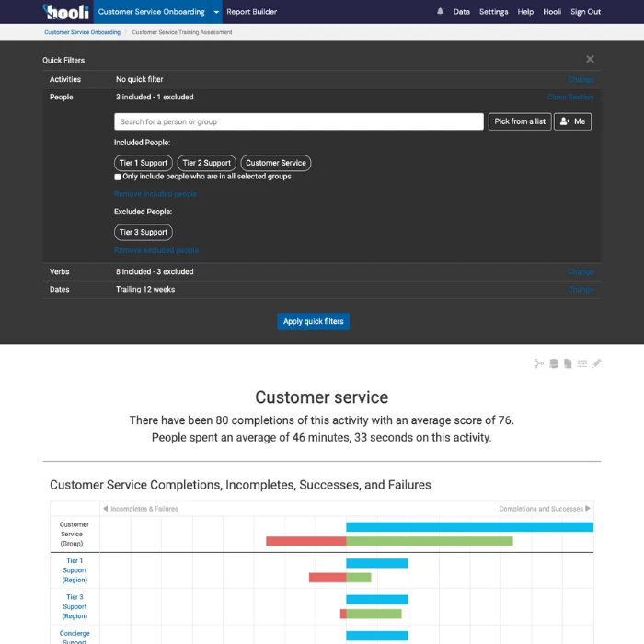Open Tier 3 Support (Region) row link
Screen dimensions: 644x644
point(75,606)
